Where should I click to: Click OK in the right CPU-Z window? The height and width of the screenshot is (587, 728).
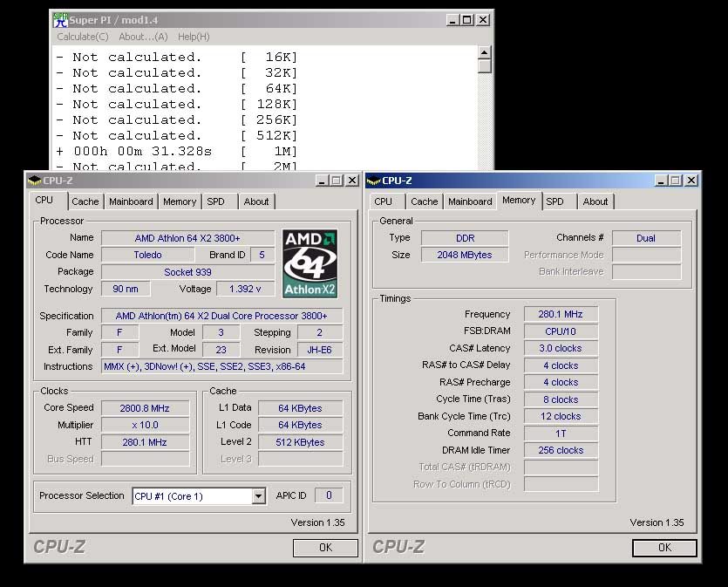tap(664, 548)
